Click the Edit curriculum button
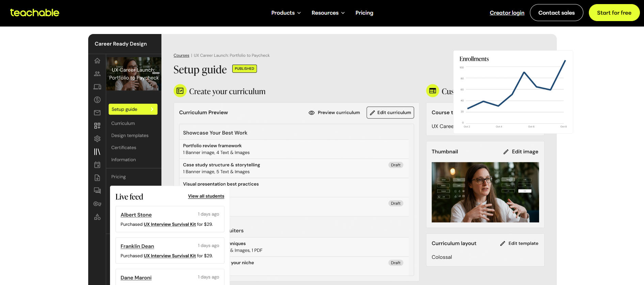The height and width of the screenshot is (285, 644). click(390, 113)
